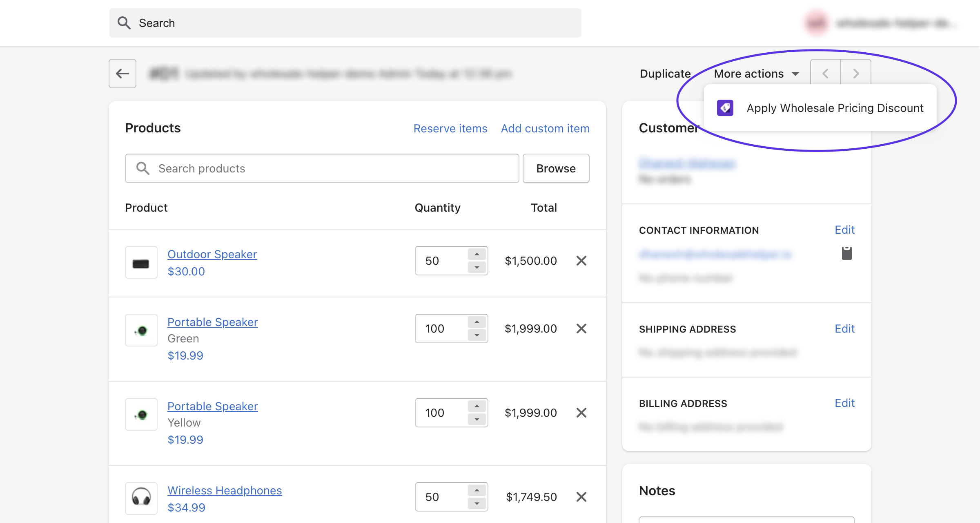Increase Wireless Headphones quantity using up arrow
Viewport: 980px width, 523px height.
477,490
